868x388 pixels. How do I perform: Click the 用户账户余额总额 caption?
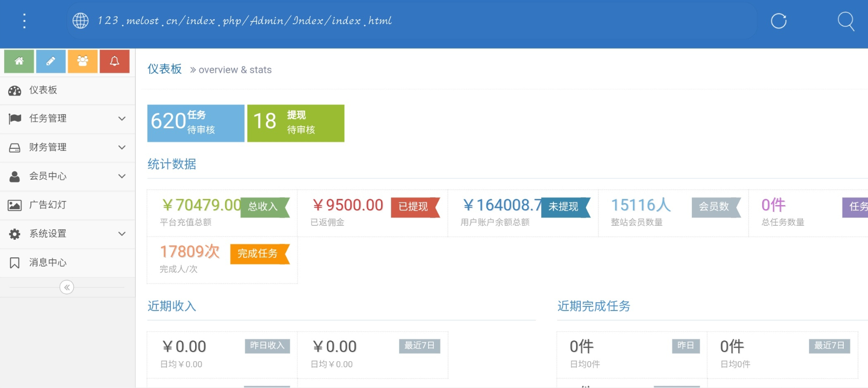[495, 222]
